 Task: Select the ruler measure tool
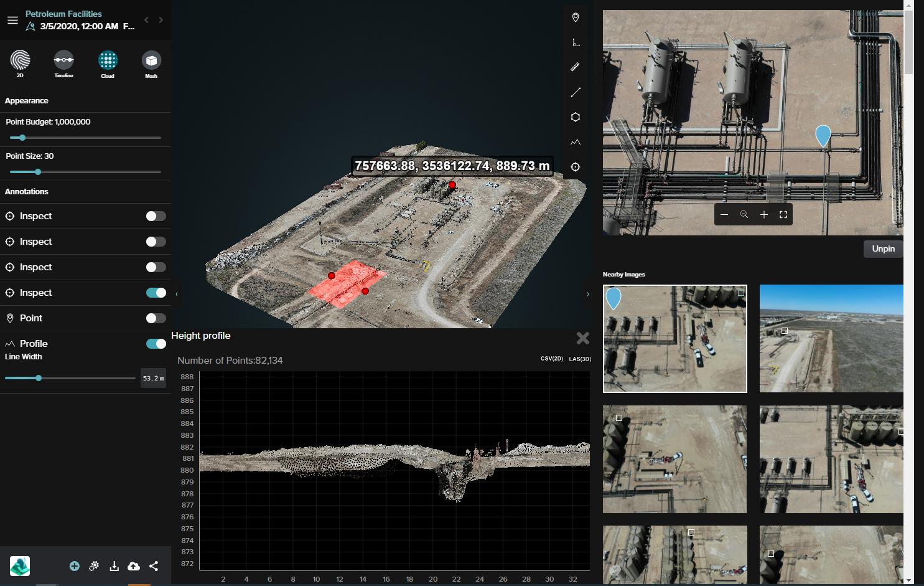[x=576, y=67]
